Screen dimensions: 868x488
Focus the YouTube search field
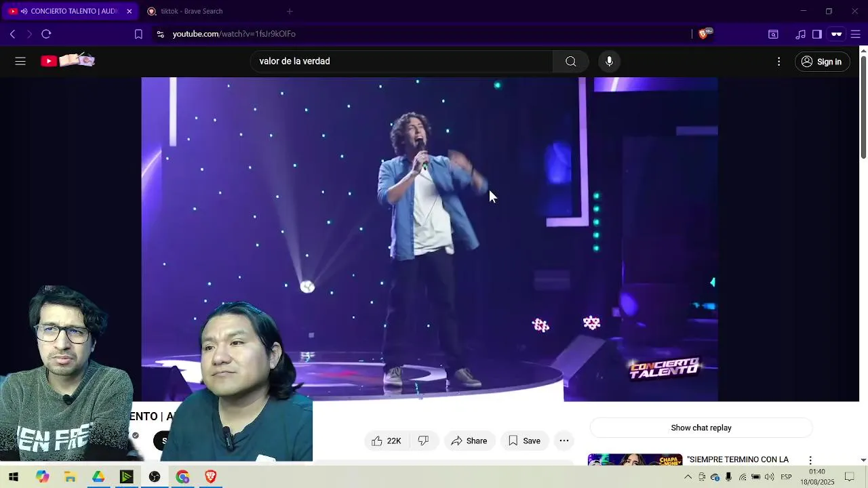click(x=402, y=62)
